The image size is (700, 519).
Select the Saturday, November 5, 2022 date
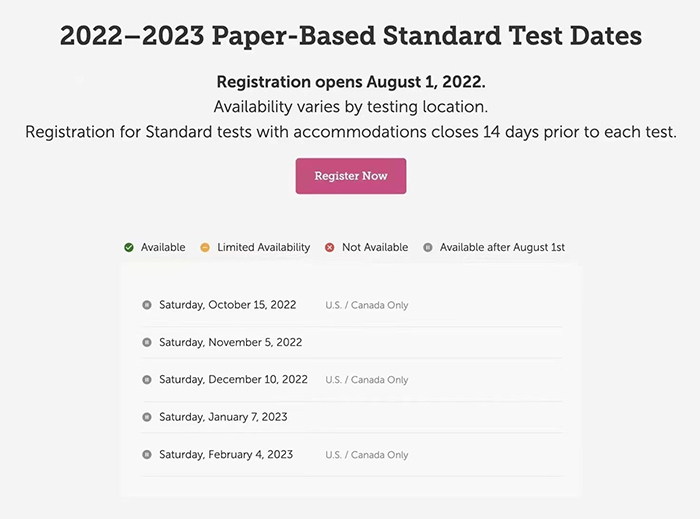(230, 342)
